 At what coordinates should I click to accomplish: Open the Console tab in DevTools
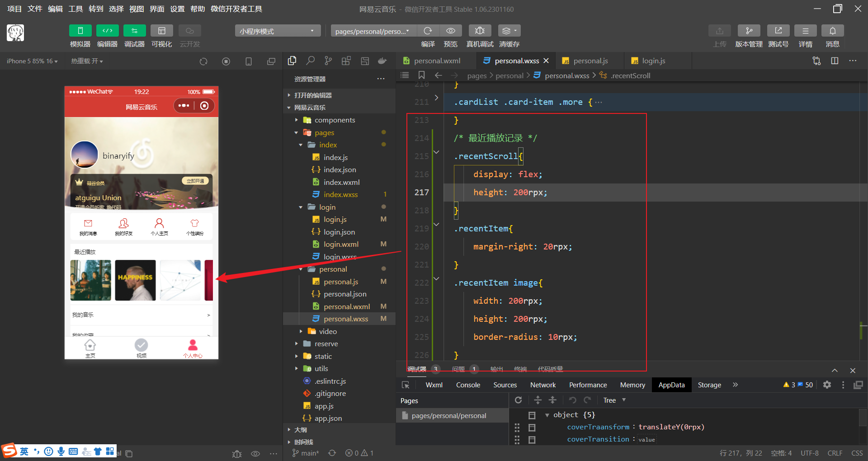[x=468, y=385]
